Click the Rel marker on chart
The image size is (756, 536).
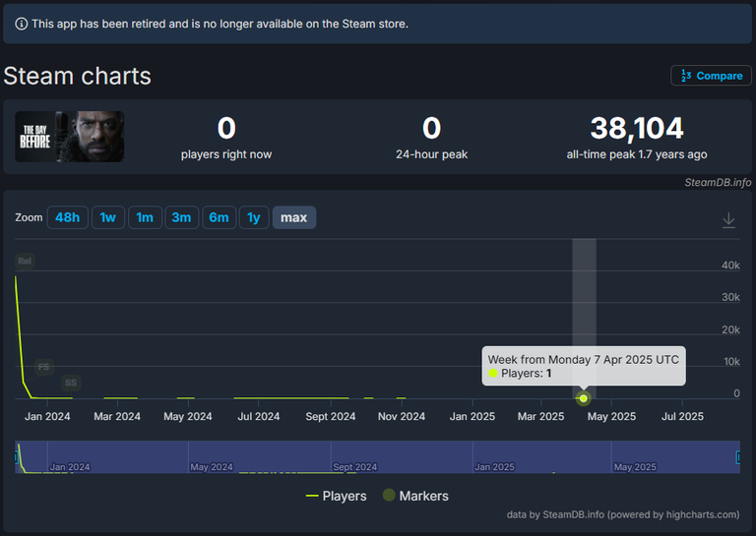tap(25, 261)
